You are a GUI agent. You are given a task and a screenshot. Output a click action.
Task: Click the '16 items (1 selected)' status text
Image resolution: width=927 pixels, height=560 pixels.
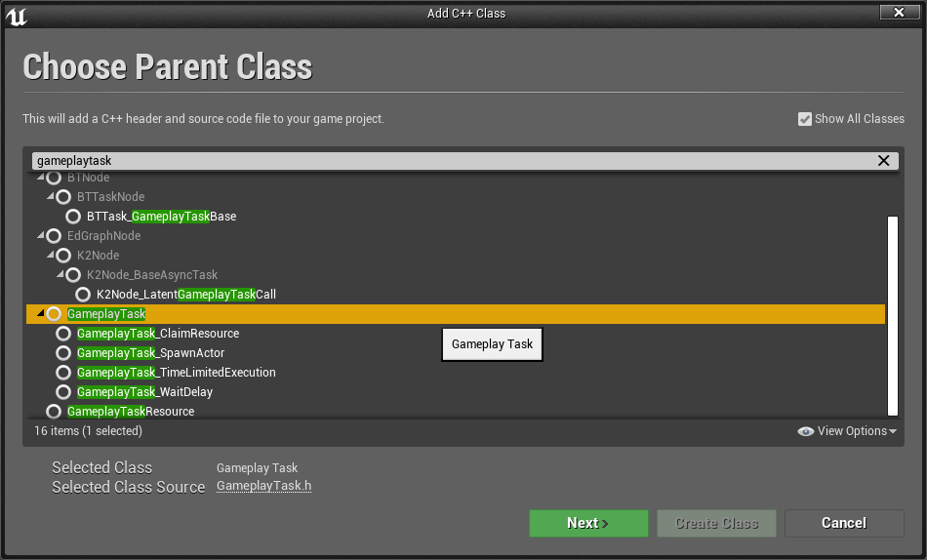[x=88, y=431]
